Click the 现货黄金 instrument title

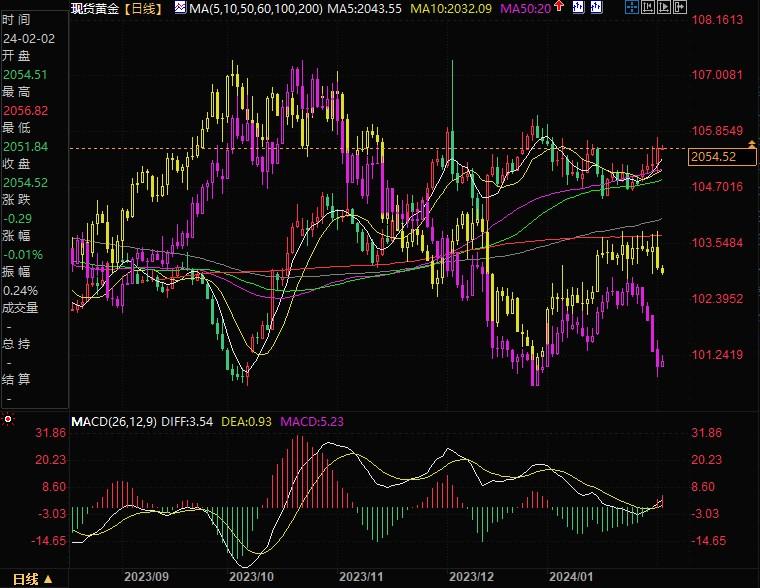[95, 8]
